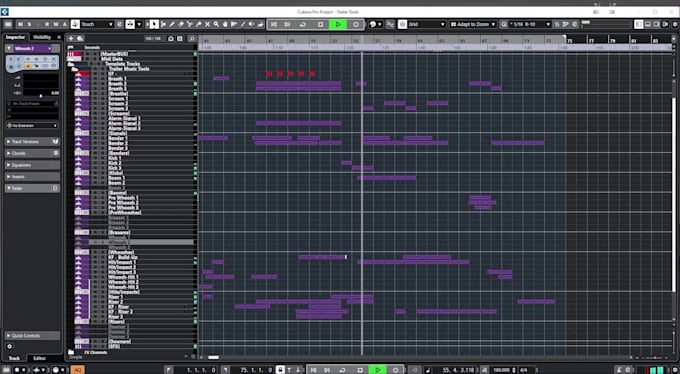Toggle Auto-Scroll button in toolbar

tap(130, 24)
